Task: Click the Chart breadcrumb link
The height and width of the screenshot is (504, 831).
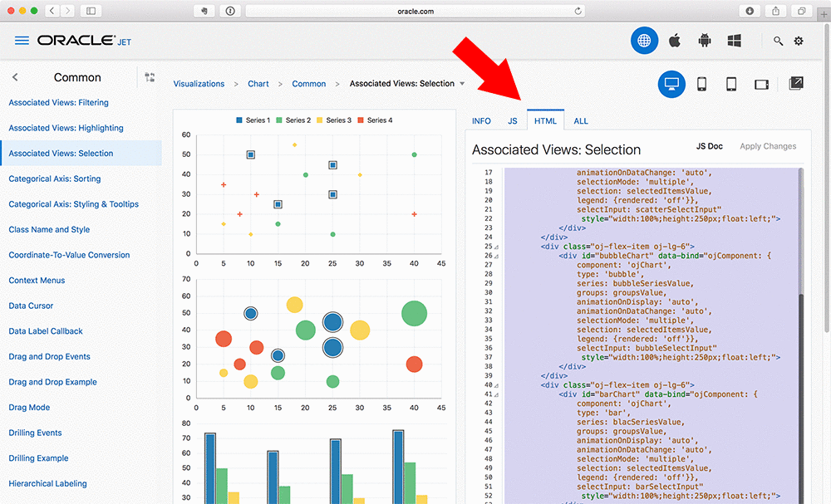Action: (258, 84)
